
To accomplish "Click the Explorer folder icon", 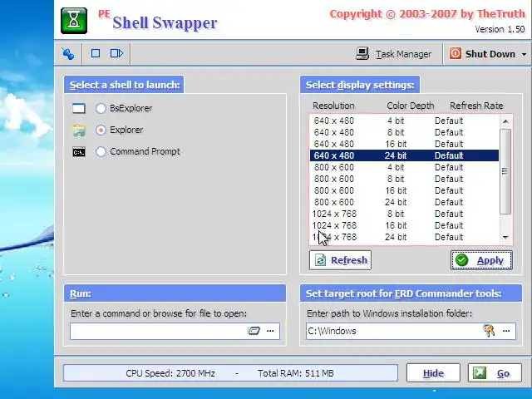I will coord(79,131).
